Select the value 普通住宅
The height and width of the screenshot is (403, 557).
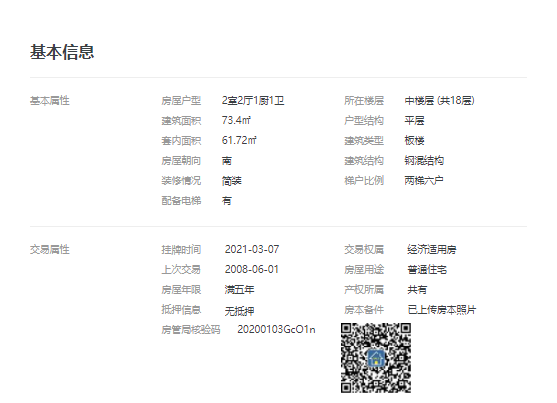pyautogui.click(x=427, y=269)
